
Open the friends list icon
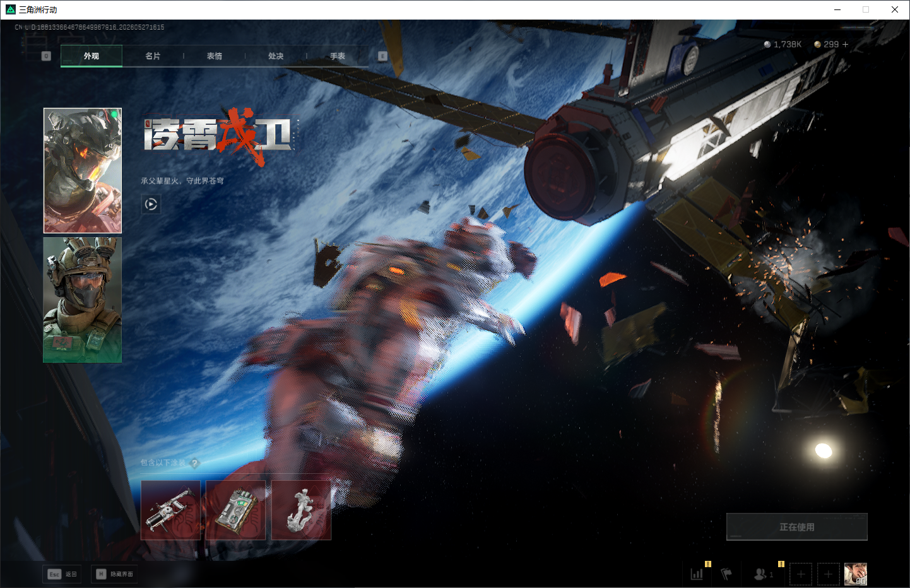coord(761,574)
